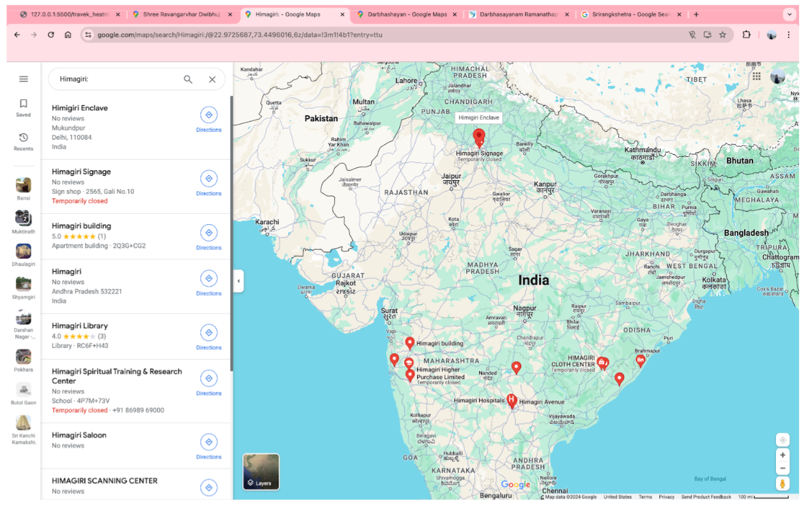Screen dimensions: 812x511
Task: Open recent place Bansi
Action: (x=23, y=189)
